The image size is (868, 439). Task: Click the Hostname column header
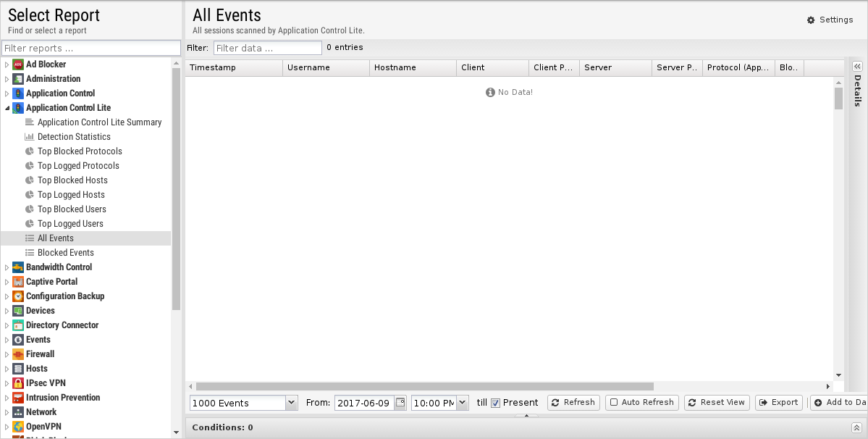click(x=413, y=67)
